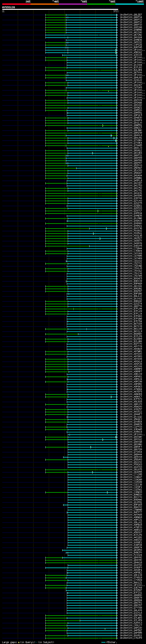Select hit UniRef100_Q84K18
The height and width of the screenshot is (644, 146).
tap(131, 562)
